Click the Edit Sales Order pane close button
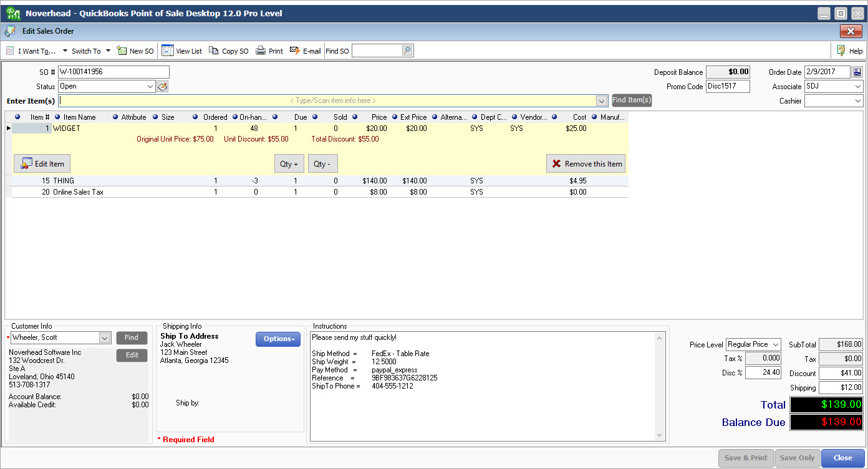The width and height of the screenshot is (868, 469). click(x=851, y=31)
